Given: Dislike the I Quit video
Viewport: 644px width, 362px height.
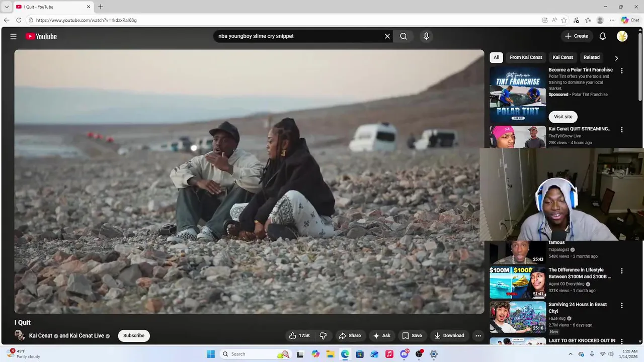Looking at the screenshot, I should coord(324,336).
